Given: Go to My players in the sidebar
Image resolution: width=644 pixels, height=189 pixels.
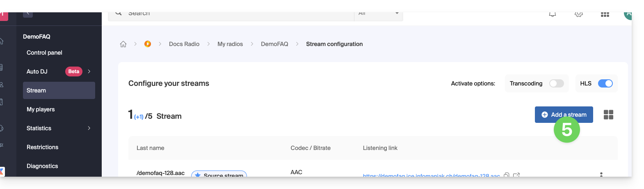Looking at the screenshot, I should (x=41, y=109).
